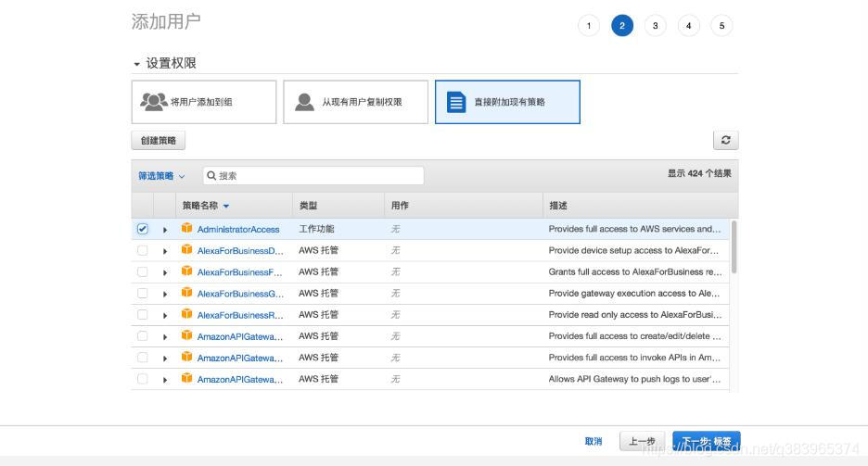868x466 pixels.
Task: Go to wizard step 5
Action: coord(721,25)
